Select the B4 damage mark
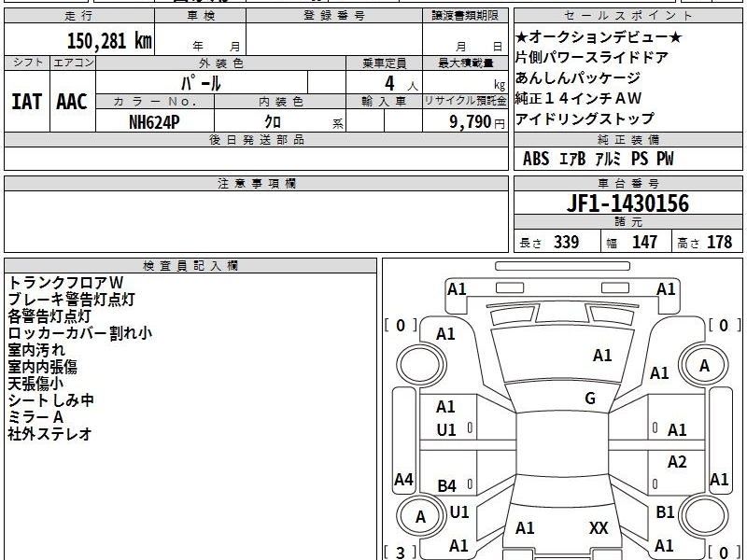 coord(447,485)
